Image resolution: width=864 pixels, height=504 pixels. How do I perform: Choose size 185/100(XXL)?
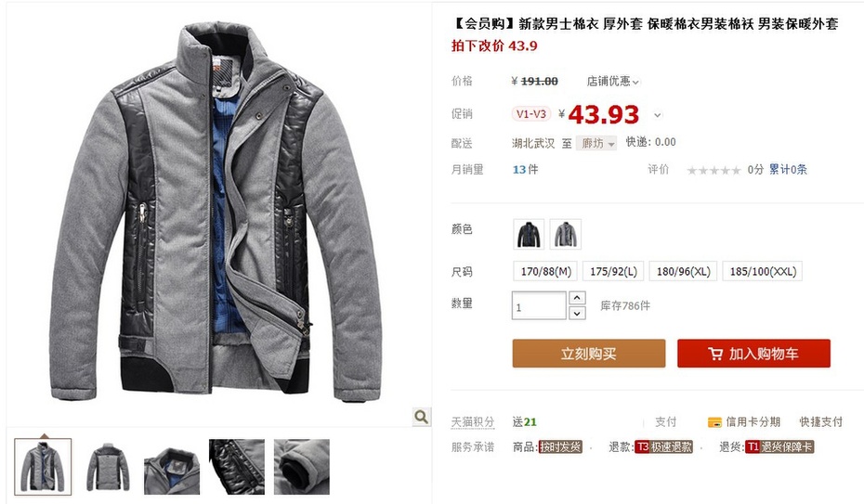coord(763,271)
